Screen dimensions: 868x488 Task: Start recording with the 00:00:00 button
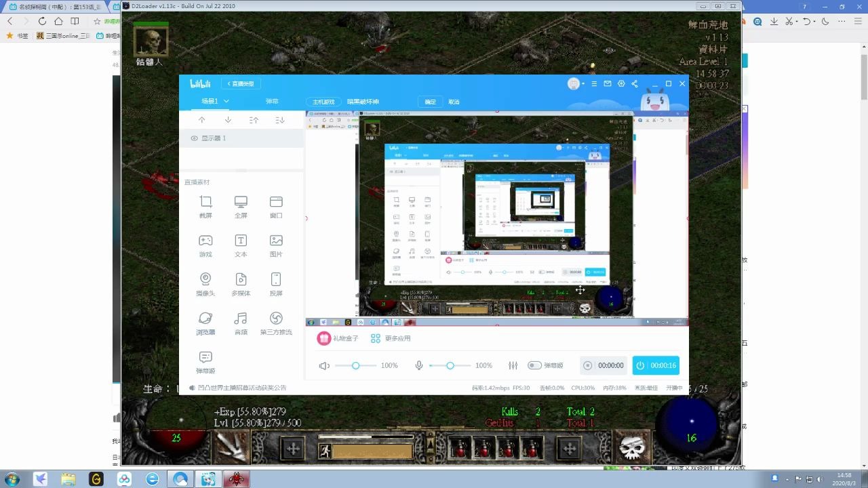point(603,365)
